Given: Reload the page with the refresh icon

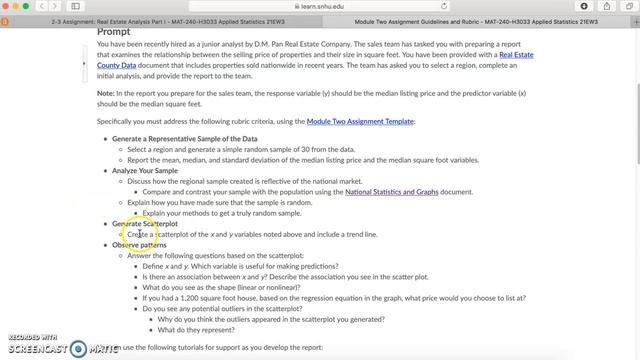Looking at the screenshot, I should coord(444,6).
